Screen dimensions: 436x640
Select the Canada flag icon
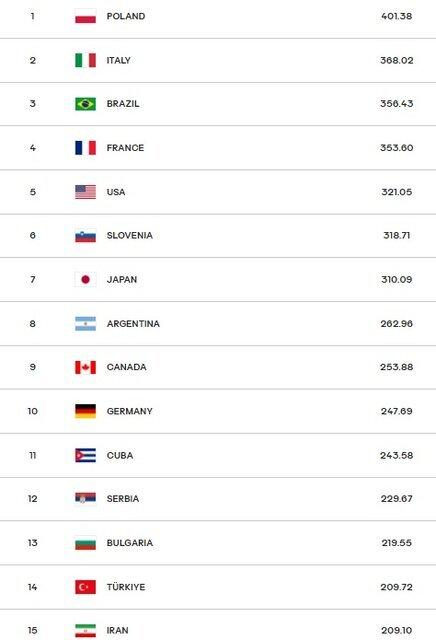(85, 367)
